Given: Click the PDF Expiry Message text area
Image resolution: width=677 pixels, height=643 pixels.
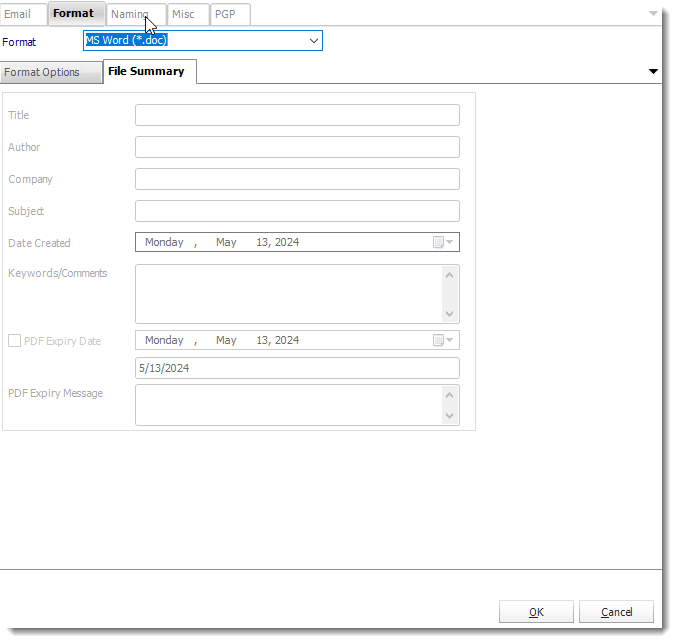Looking at the screenshot, I should (288, 405).
